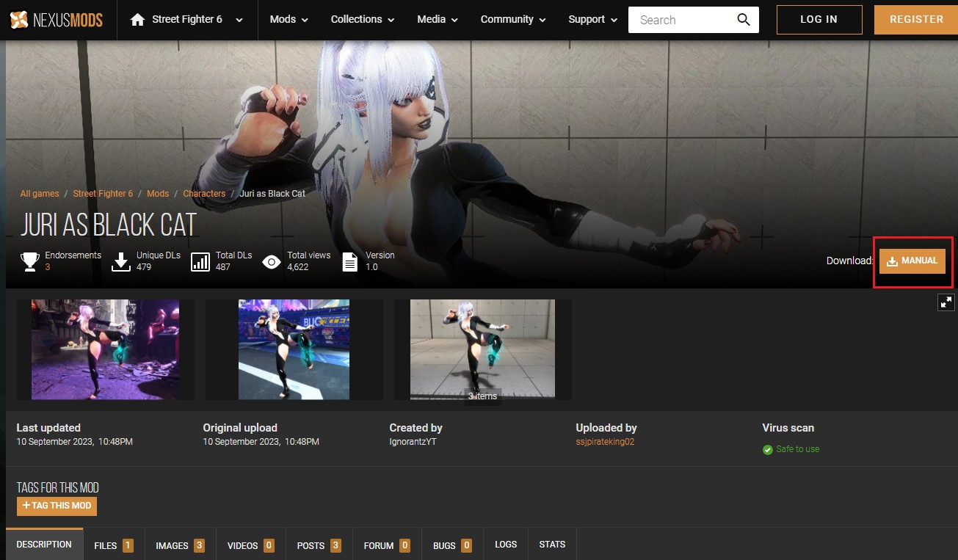Click the green Safe to use checkmark icon
The image size is (958, 560).
click(x=768, y=449)
